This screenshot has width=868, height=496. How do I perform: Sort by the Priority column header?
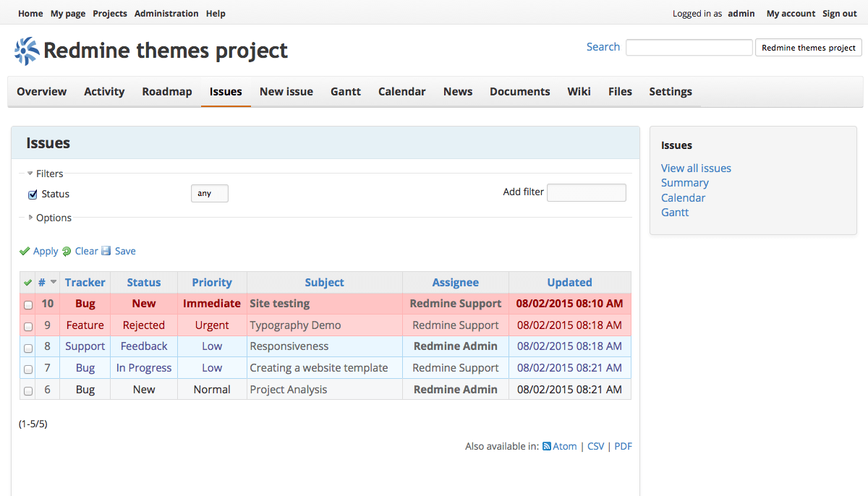click(212, 283)
